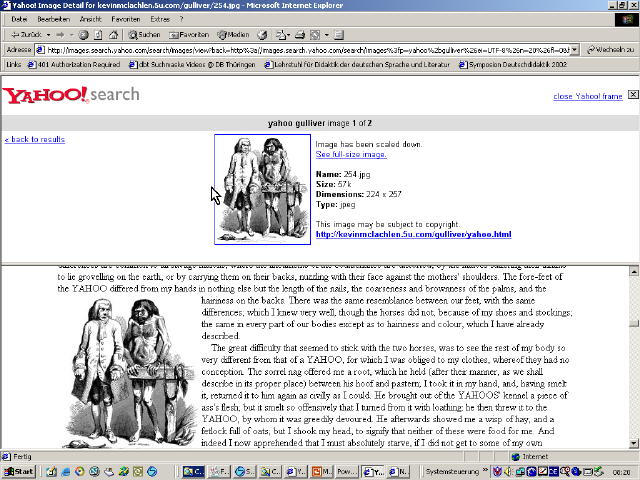This screenshot has width=640, height=480.
Task: Follow the 'back to results' link
Action: 35,139
